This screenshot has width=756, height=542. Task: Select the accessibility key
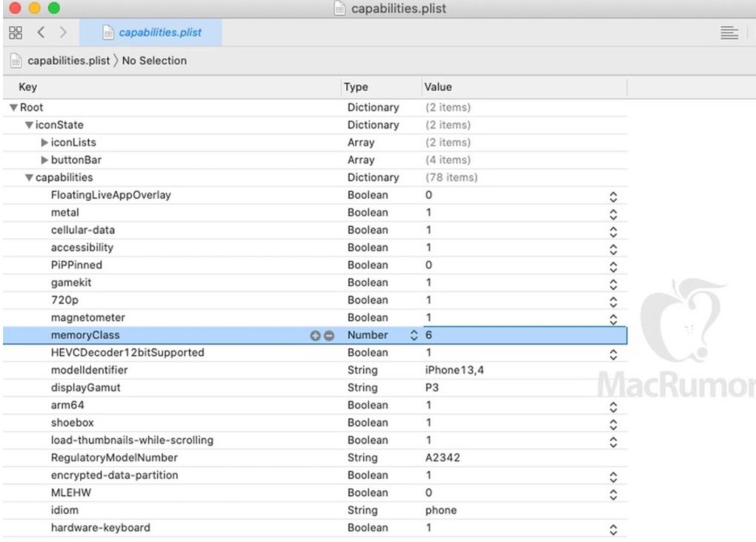pos(82,248)
